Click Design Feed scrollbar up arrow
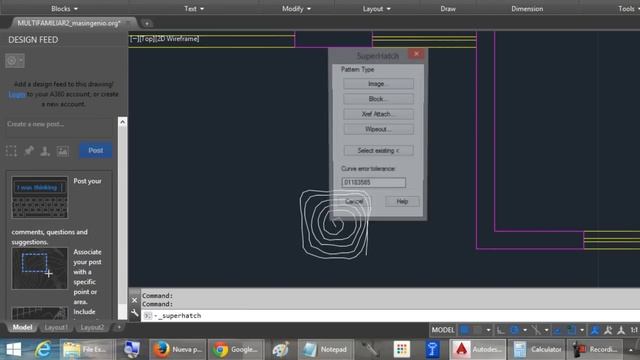The width and height of the screenshot is (640, 360). (122, 122)
